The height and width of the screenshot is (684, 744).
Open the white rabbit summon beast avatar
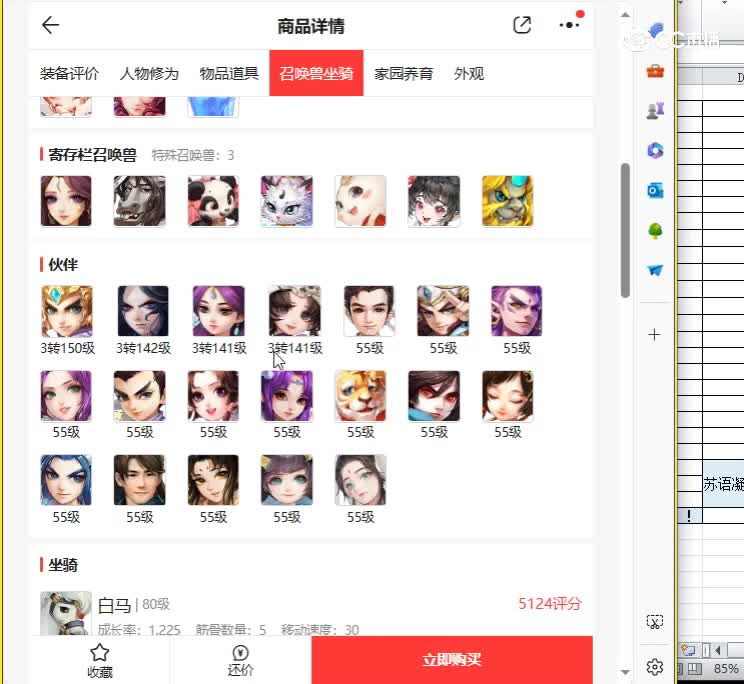(x=360, y=201)
